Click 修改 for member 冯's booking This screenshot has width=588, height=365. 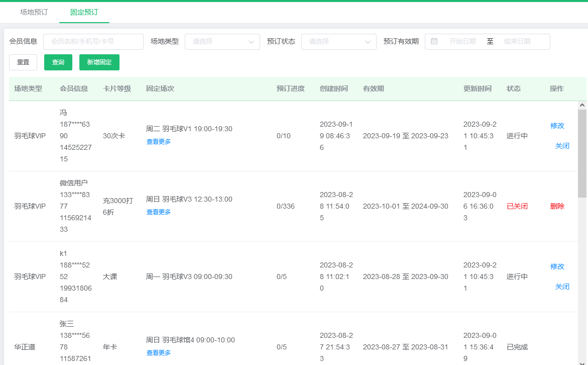coord(557,126)
